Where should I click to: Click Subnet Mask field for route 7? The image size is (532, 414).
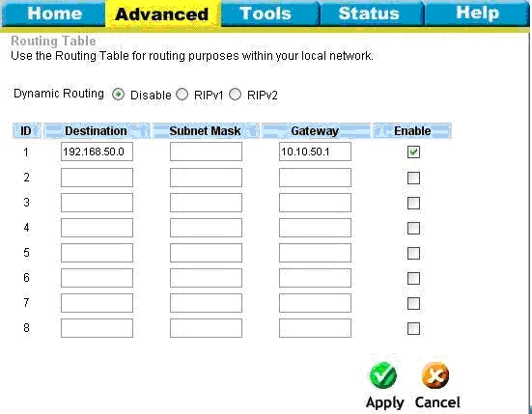click(206, 303)
